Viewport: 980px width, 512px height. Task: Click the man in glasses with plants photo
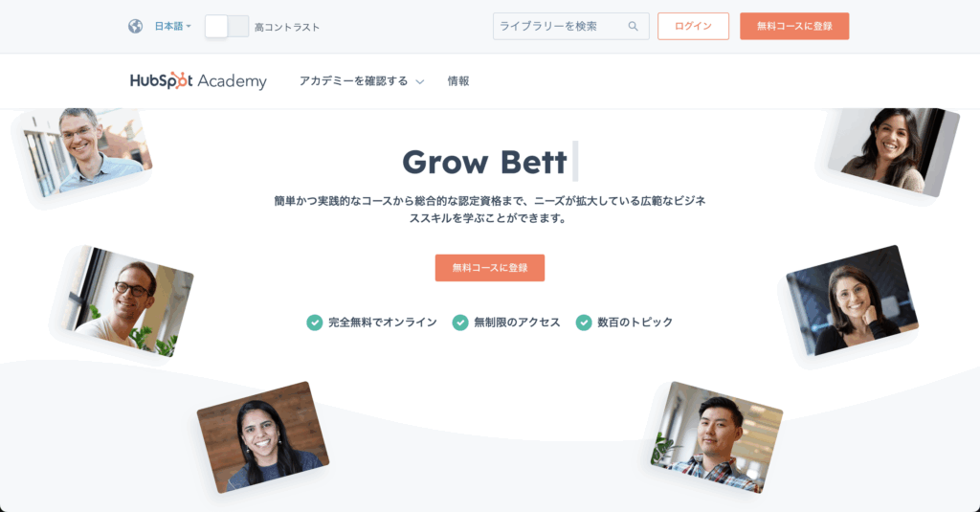point(128,301)
